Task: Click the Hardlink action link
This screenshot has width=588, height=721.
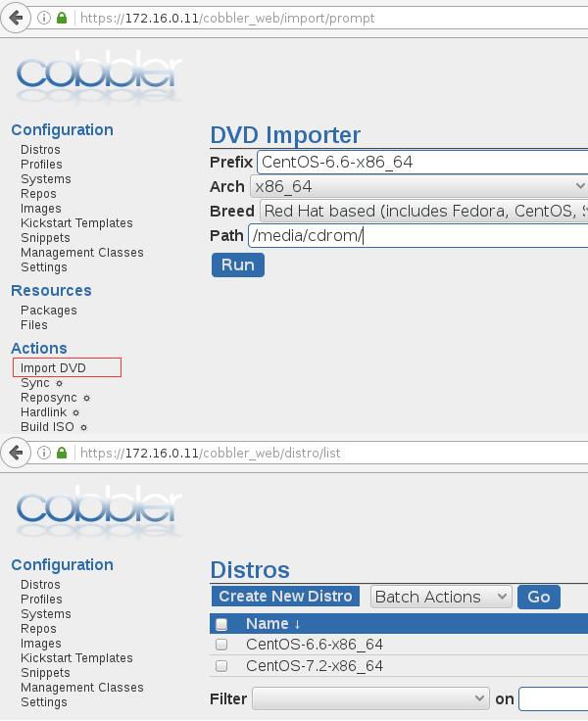Action: click(x=44, y=412)
